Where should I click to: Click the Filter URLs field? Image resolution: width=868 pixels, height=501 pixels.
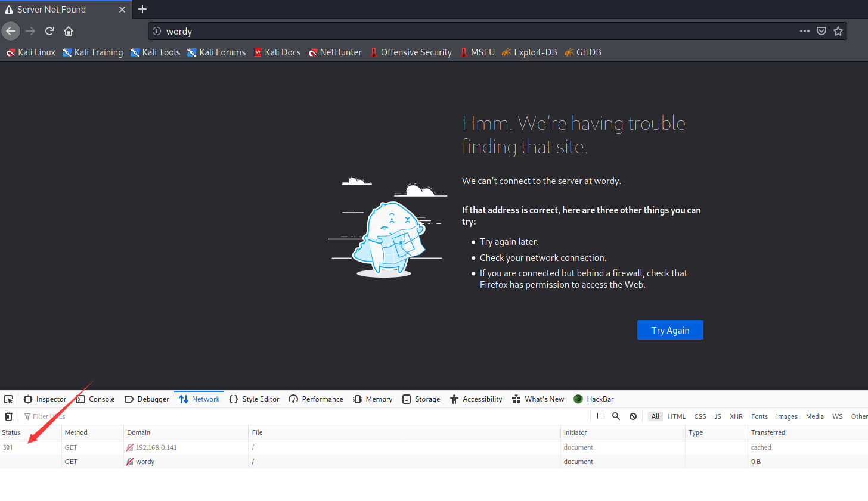coord(304,416)
